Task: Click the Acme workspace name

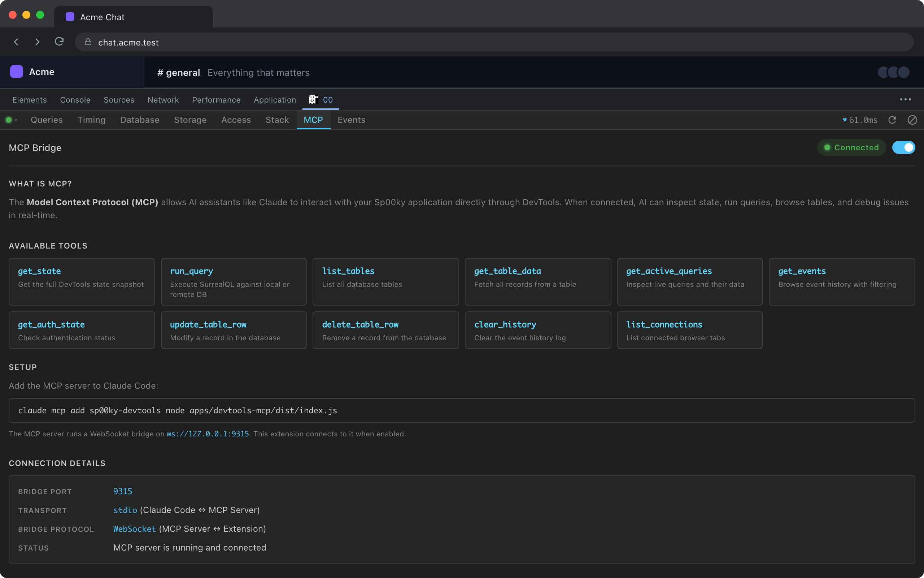Action: (42, 72)
